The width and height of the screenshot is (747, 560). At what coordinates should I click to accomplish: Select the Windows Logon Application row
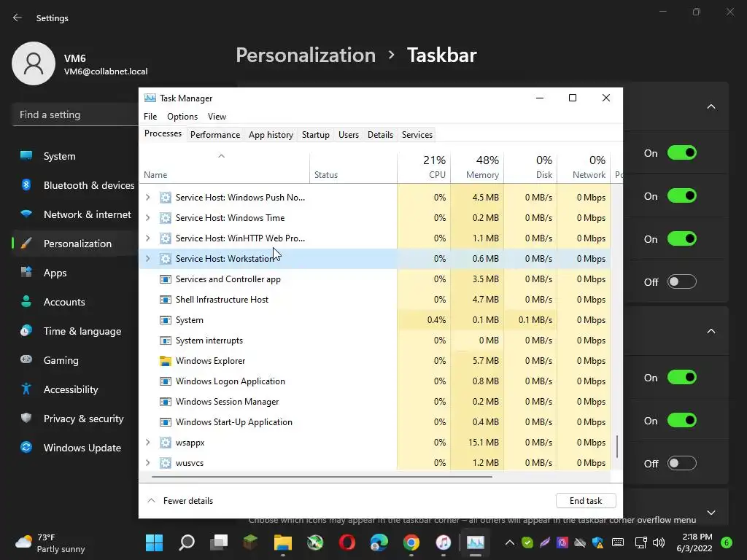[x=374, y=381]
